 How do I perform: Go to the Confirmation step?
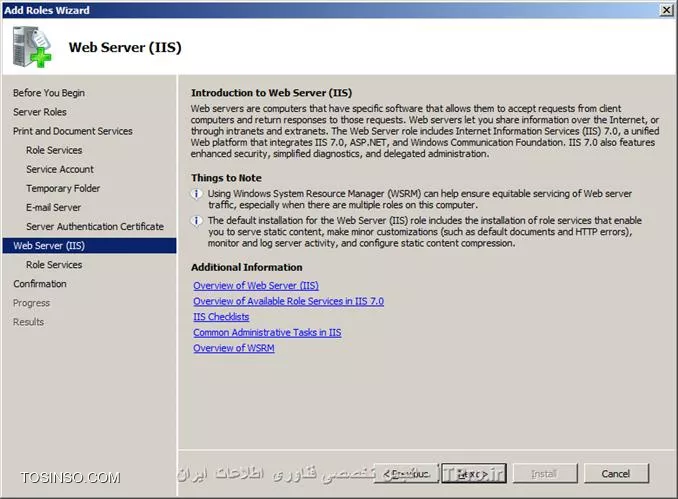click(x=40, y=284)
